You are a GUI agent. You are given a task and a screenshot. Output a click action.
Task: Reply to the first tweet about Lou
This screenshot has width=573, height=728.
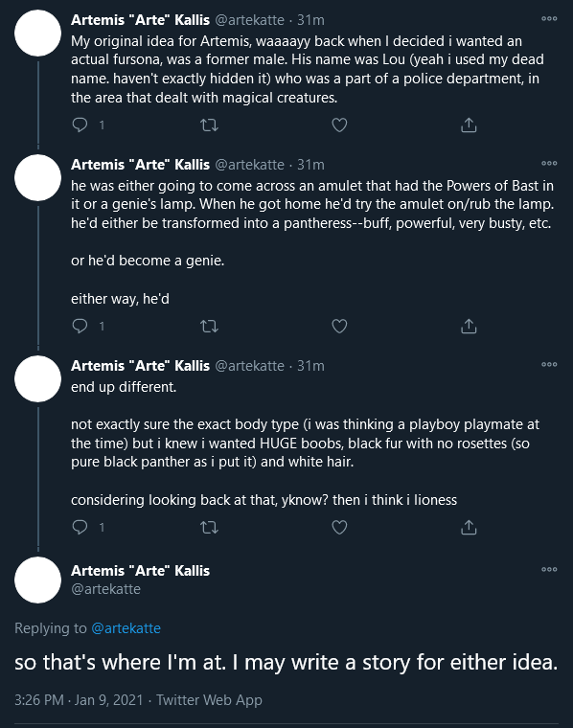[x=80, y=125]
